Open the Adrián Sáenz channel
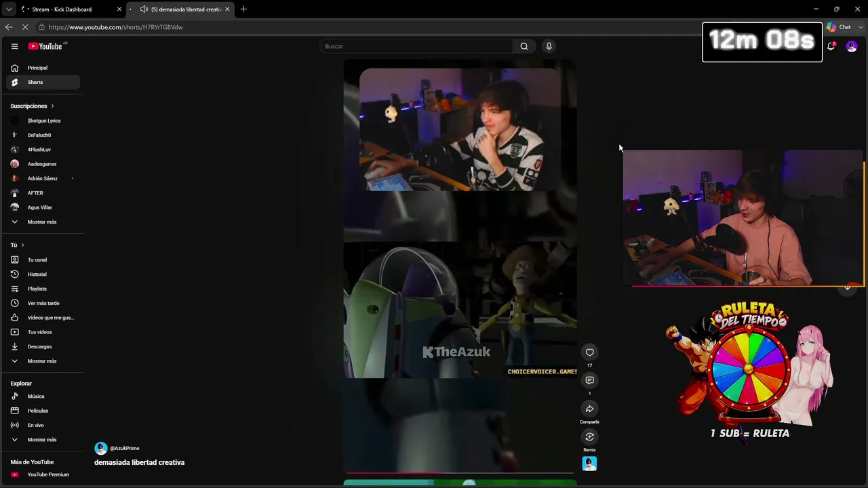868x488 pixels. [43, 178]
